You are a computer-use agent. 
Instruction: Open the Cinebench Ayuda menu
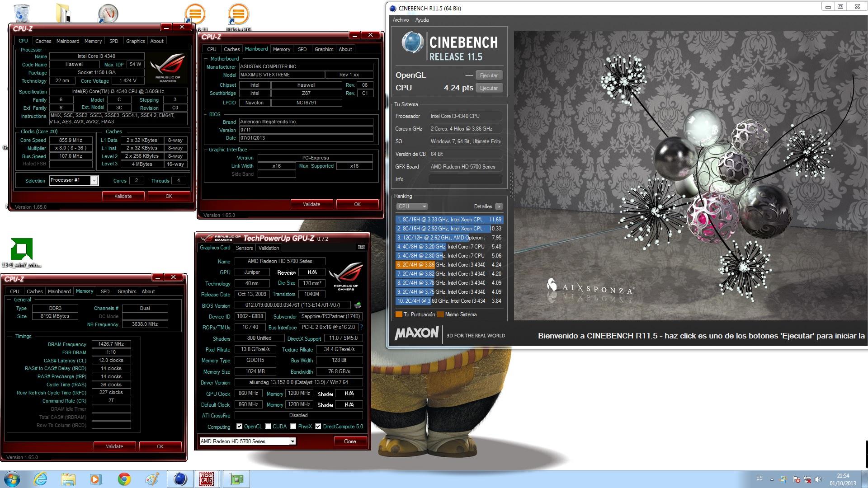tap(422, 20)
